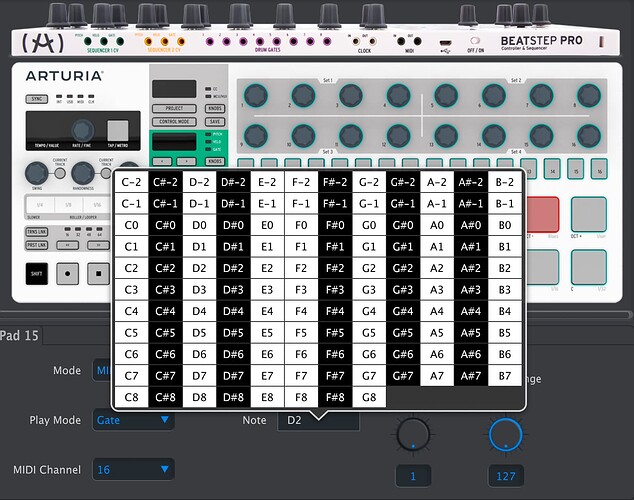Screen dimensions: 634x500
Task: Choose note G8 in the note grid
Action: click(x=369, y=397)
